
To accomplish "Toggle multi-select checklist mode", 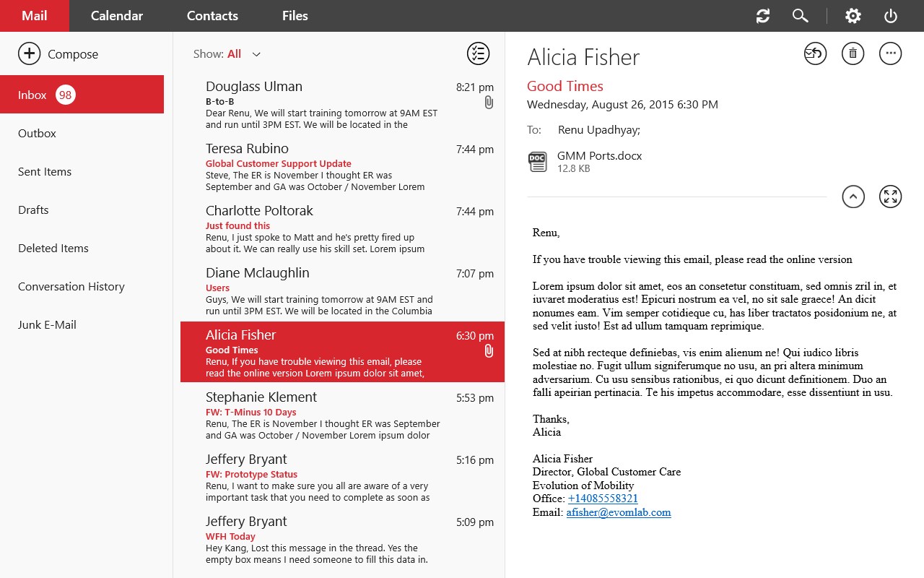I will coord(478,53).
